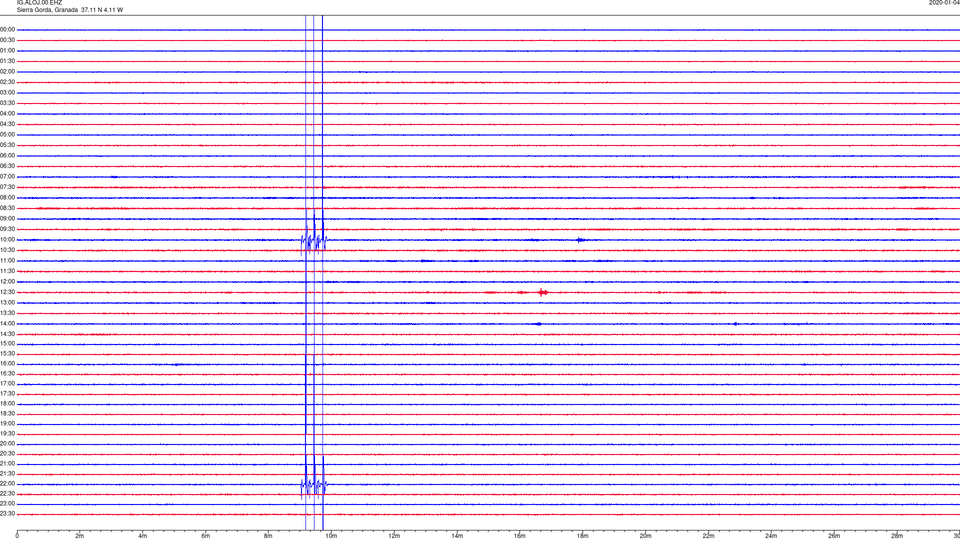Viewport: 960px width, 540px height.
Task: Click the 06:30 trace label
Action: (7, 166)
